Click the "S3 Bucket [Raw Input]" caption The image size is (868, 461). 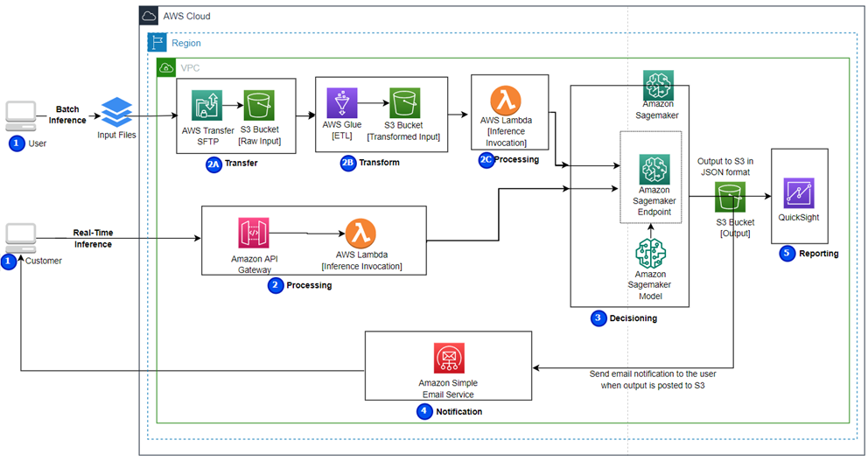pos(260,135)
